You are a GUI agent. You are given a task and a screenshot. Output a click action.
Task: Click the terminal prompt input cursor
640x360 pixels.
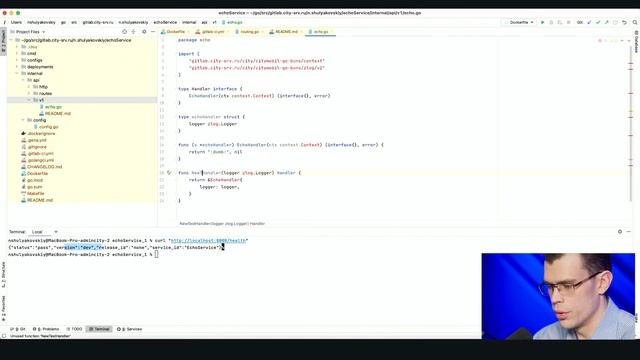coord(156,254)
